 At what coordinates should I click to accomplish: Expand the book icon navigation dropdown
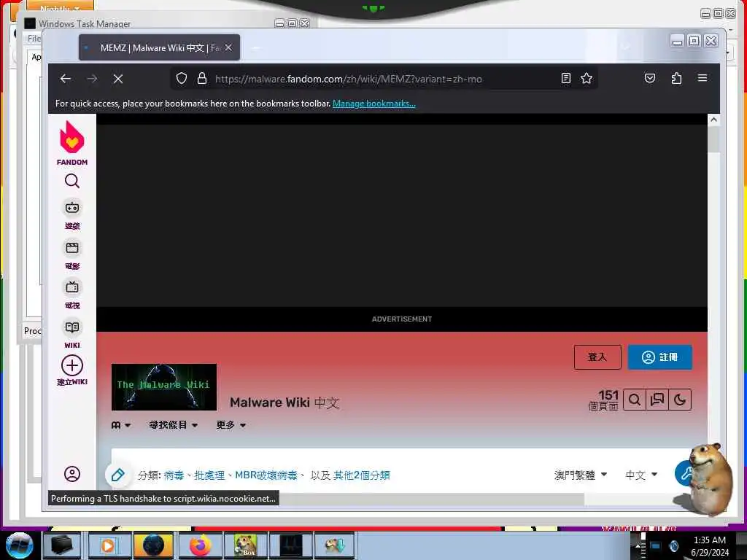[x=121, y=425]
